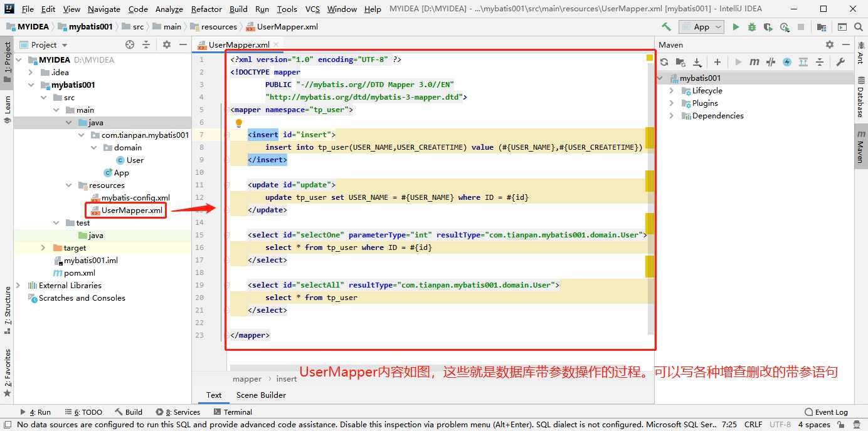Click the 4 spaces indent setting
Viewport: 868px width, 431px height.
click(x=814, y=424)
